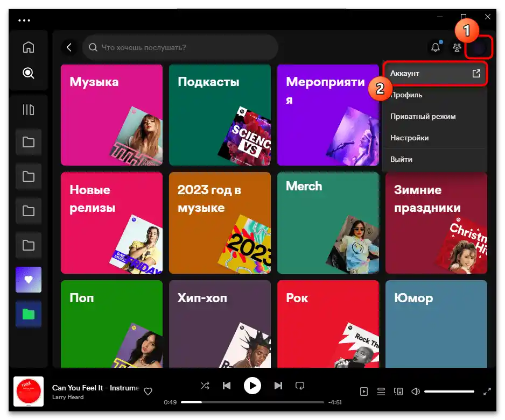505x420 pixels.
Task: Open the Liked Songs playlist thumbnail
Action: click(x=29, y=279)
